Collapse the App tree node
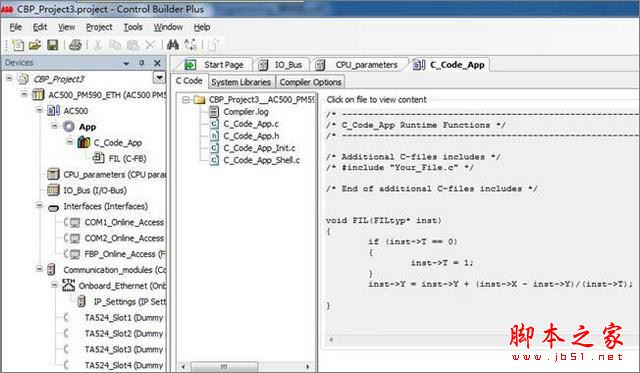This screenshot has height=373, width=640. [x=54, y=126]
